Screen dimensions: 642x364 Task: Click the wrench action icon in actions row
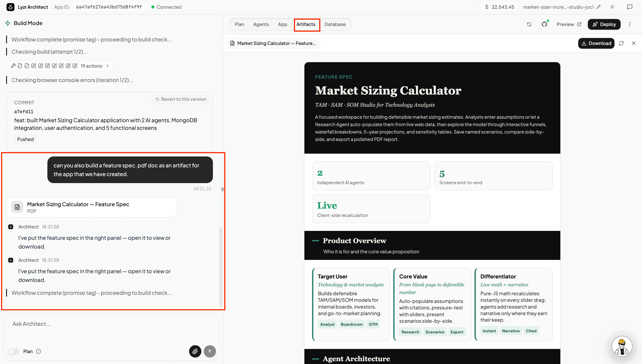tap(13, 66)
